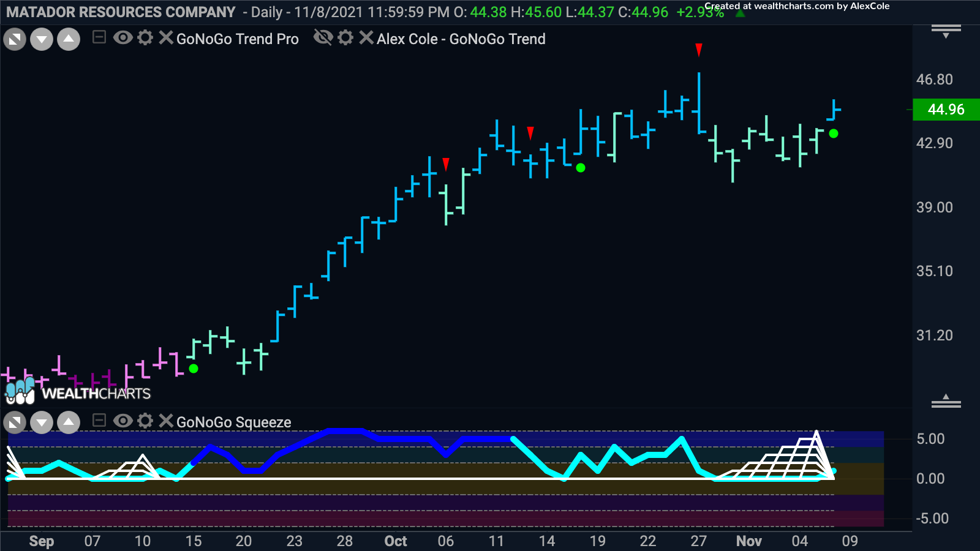
Task: Click the green dot below latest bar
Action: pos(834,133)
